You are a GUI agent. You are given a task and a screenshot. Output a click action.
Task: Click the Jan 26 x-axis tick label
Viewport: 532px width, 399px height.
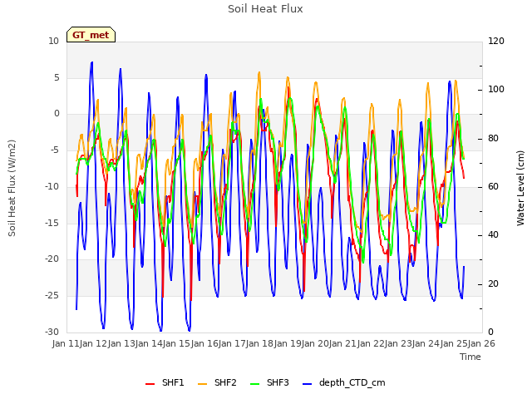[x=481, y=343]
